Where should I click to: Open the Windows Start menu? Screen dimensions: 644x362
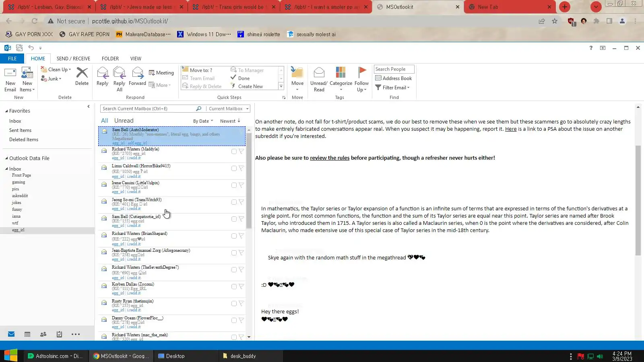(x=11, y=356)
